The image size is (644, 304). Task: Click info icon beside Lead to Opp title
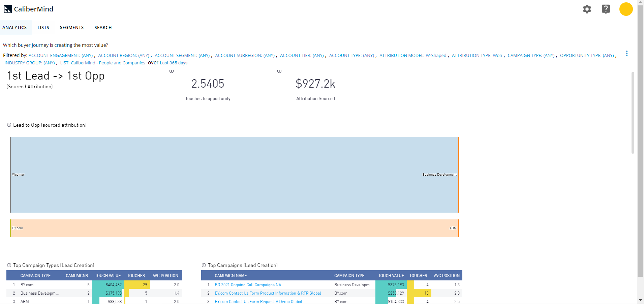tap(9, 125)
